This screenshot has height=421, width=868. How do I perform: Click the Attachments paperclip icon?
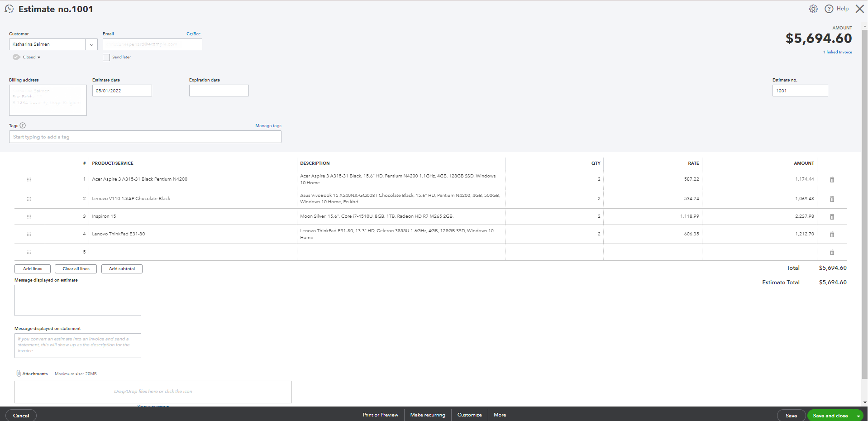(19, 373)
